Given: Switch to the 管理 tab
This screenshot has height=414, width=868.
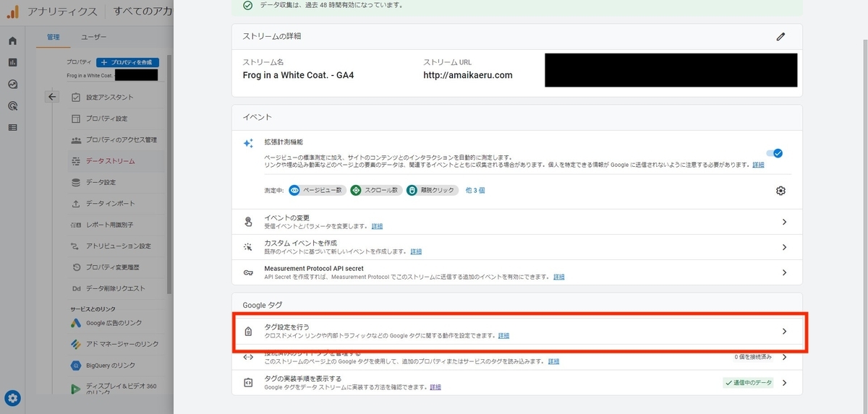Looking at the screenshot, I should (54, 37).
